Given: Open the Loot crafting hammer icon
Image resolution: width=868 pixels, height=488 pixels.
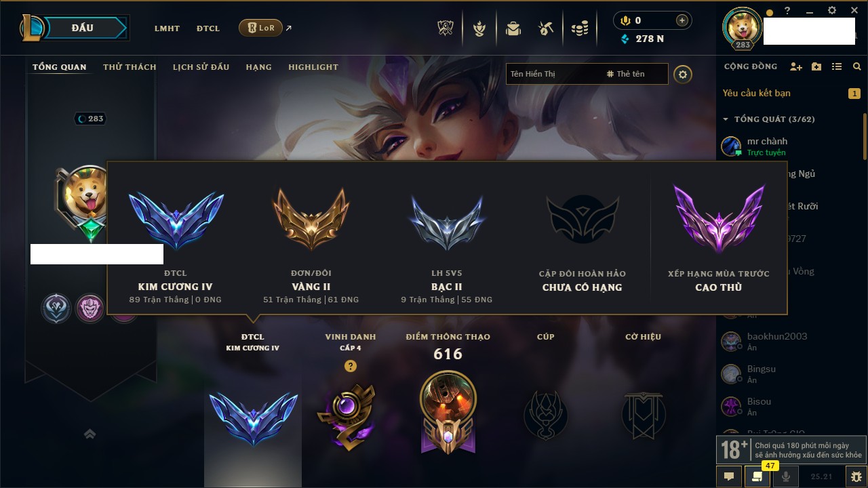Looking at the screenshot, I should coord(546,28).
